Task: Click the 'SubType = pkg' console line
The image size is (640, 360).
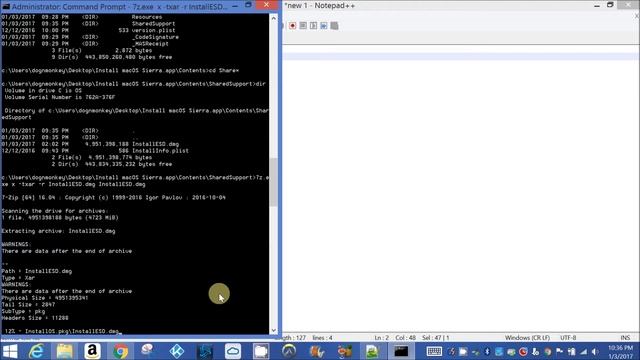Action: click(23, 311)
